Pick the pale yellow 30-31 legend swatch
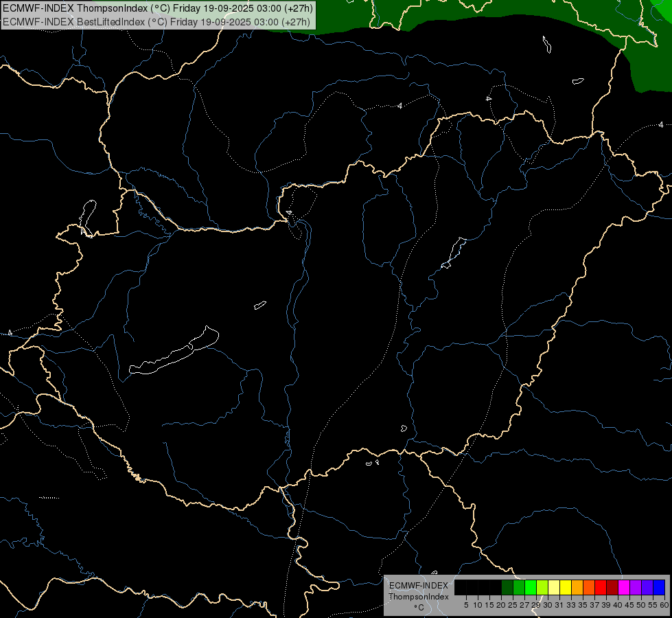672x618 pixels. (554, 587)
